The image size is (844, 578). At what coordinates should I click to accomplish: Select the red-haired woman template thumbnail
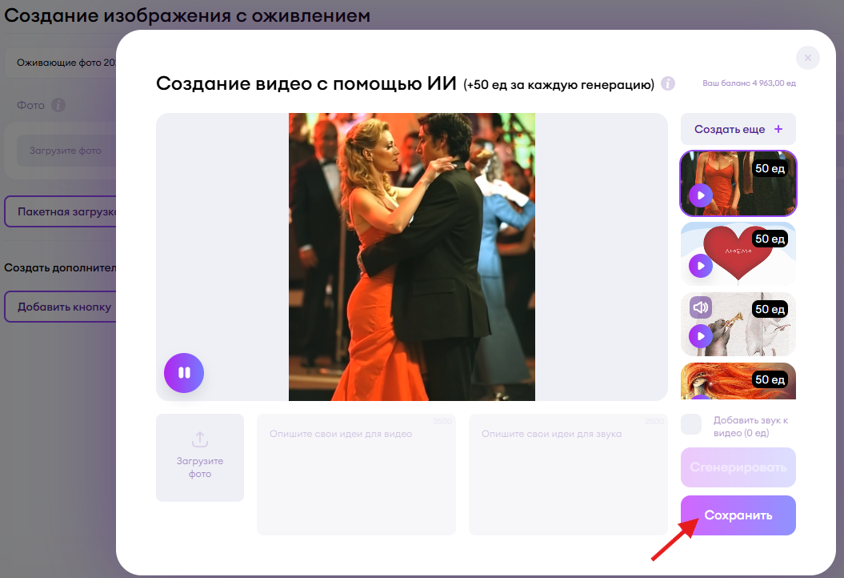(738, 381)
